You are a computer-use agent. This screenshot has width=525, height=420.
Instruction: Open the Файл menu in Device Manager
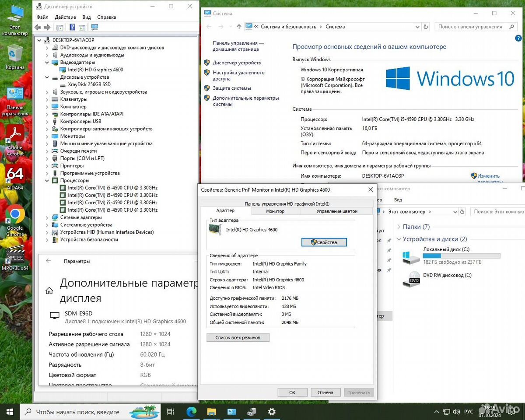(42, 17)
